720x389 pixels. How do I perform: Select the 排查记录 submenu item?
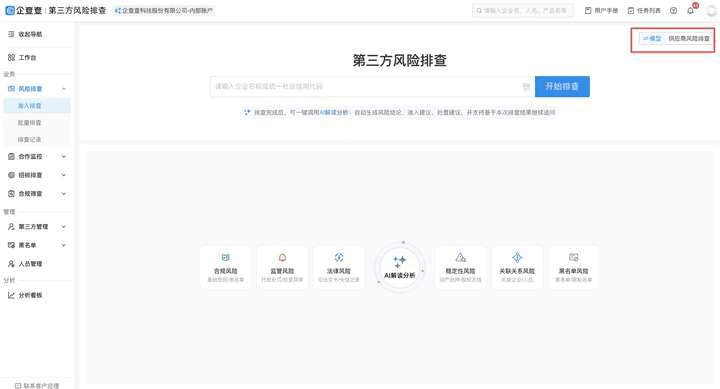click(x=30, y=139)
